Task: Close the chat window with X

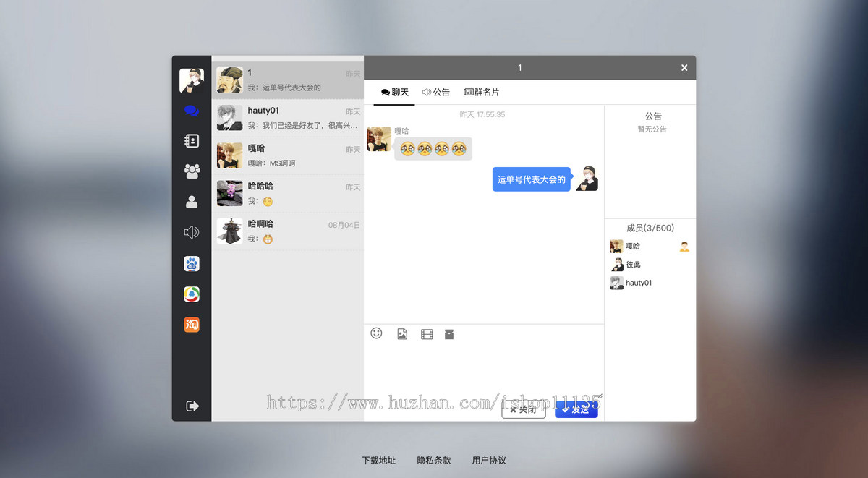Action: 684,68
